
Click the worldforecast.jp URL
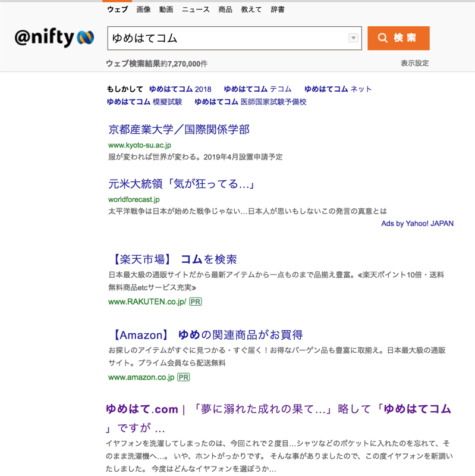tap(134, 199)
